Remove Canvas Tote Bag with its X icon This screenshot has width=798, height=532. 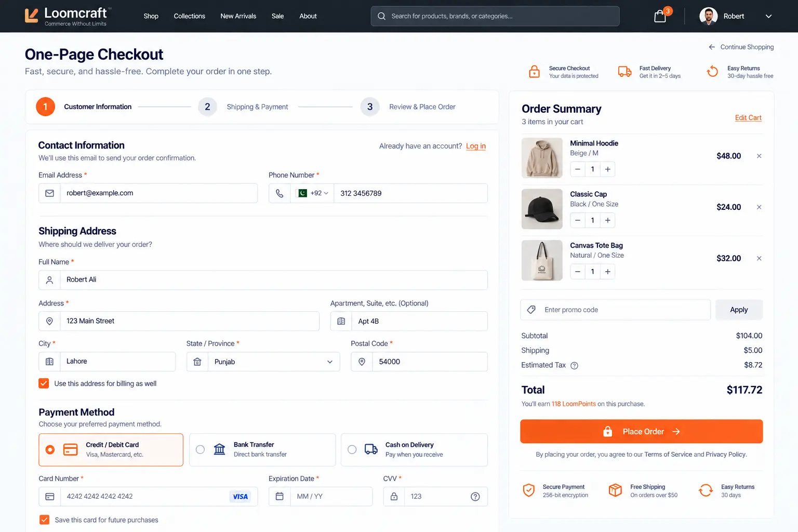tap(759, 258)
